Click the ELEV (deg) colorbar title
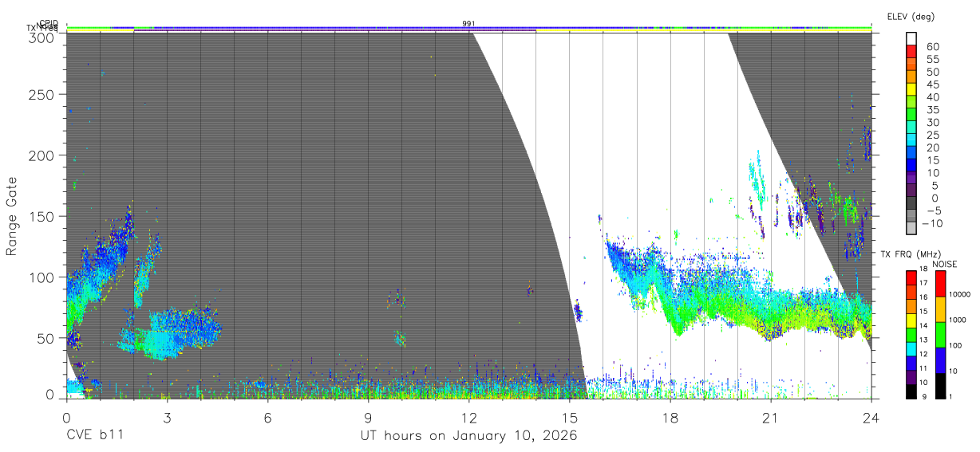Screen dimensions: 980x452 pos(911,16)
